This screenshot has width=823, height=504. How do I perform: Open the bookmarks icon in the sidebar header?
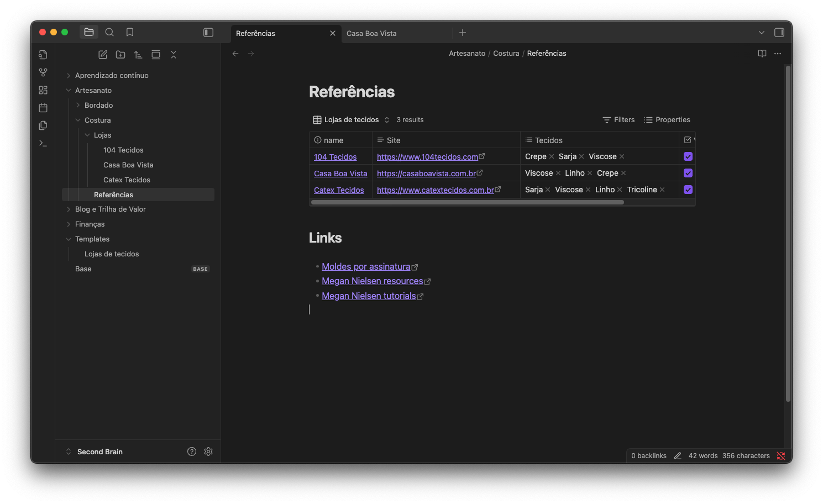pos(130,32)
